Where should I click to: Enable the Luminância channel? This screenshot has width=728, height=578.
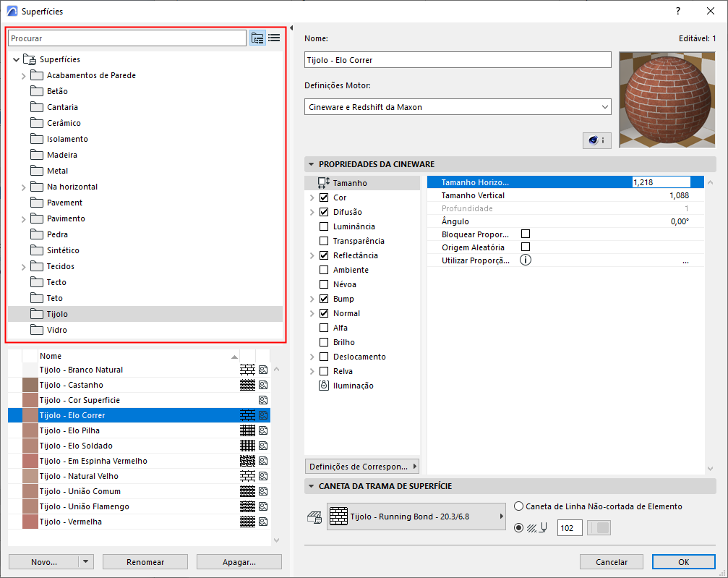(x=324, y=226)
